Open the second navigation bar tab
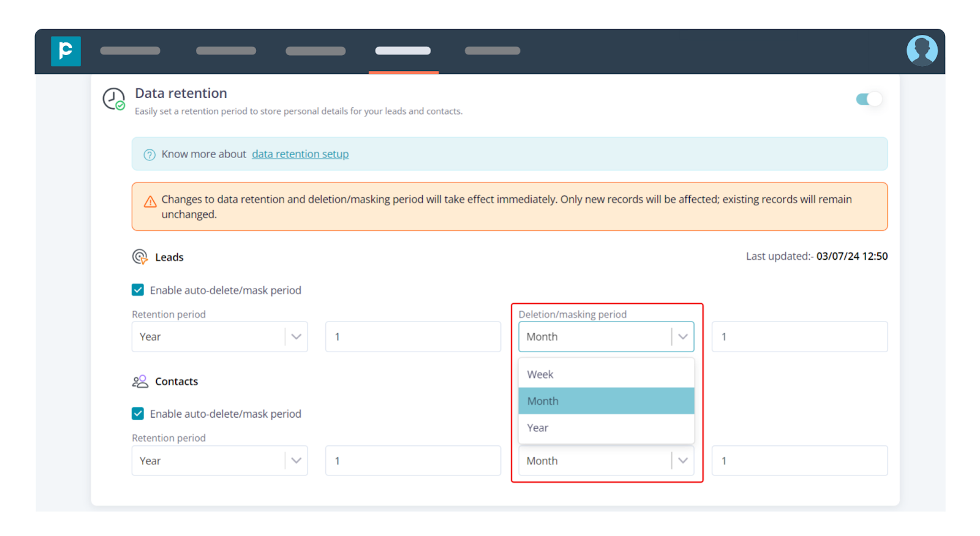This screenshot has width=980, height=536. click(226, 51)
